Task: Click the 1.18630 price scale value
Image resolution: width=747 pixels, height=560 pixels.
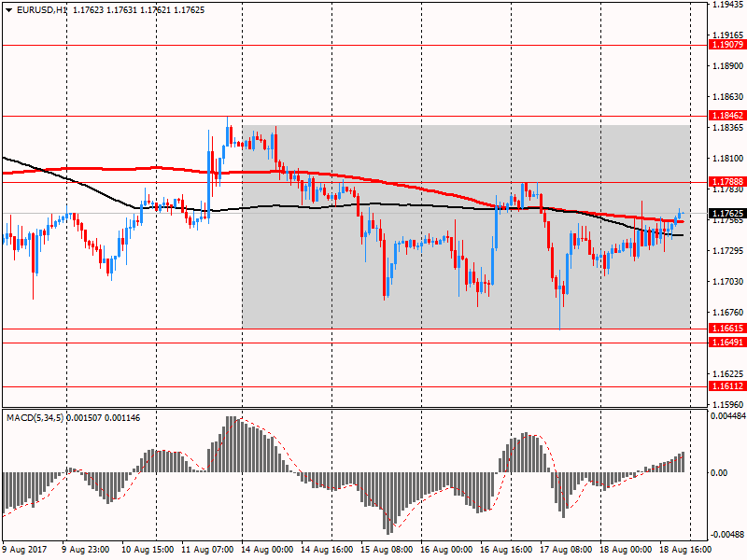Action: click(728, 97)
